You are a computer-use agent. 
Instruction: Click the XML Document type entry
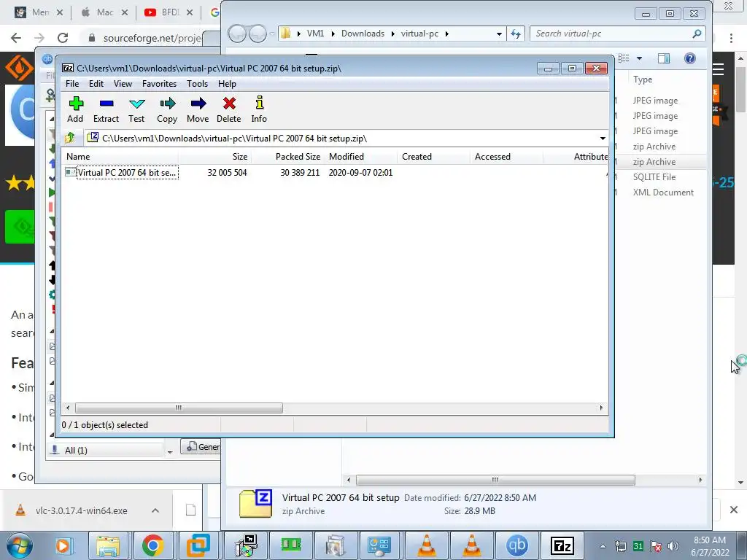[663, 192]
